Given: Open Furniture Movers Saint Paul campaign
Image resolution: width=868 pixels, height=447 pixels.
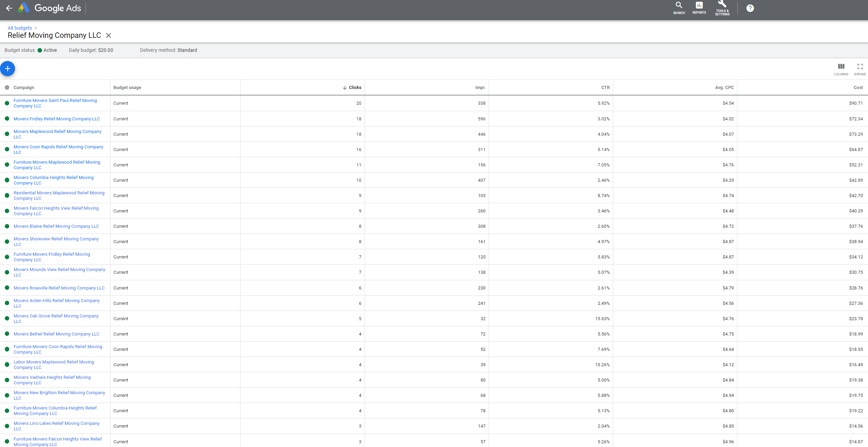Looking at the screenshot, I should [x=55, y=103].
